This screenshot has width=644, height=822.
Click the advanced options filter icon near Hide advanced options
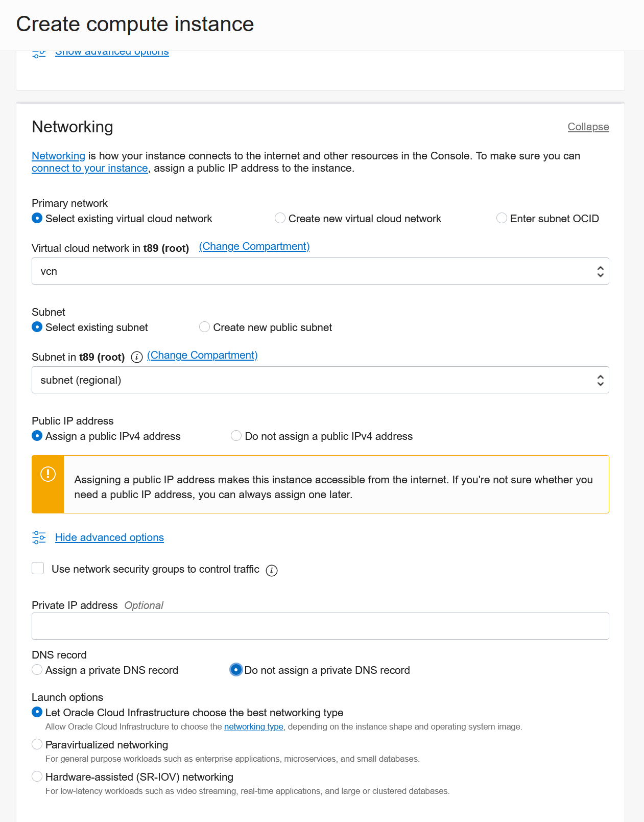tap(39, 537)
